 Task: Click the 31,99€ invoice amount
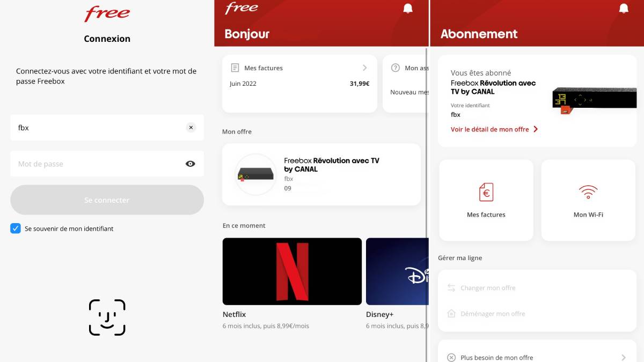click(x=360, y=84)
